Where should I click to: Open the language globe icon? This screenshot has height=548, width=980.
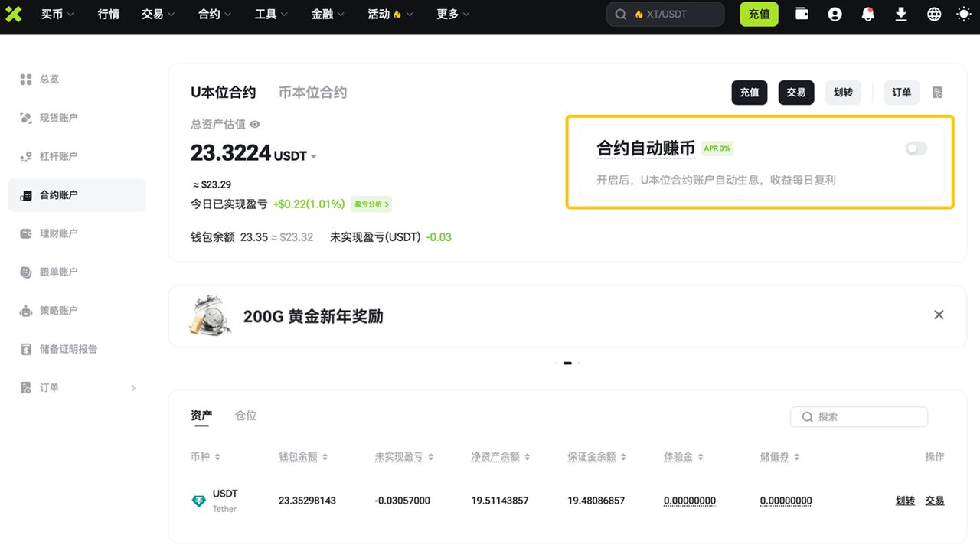tap(934, 14)
